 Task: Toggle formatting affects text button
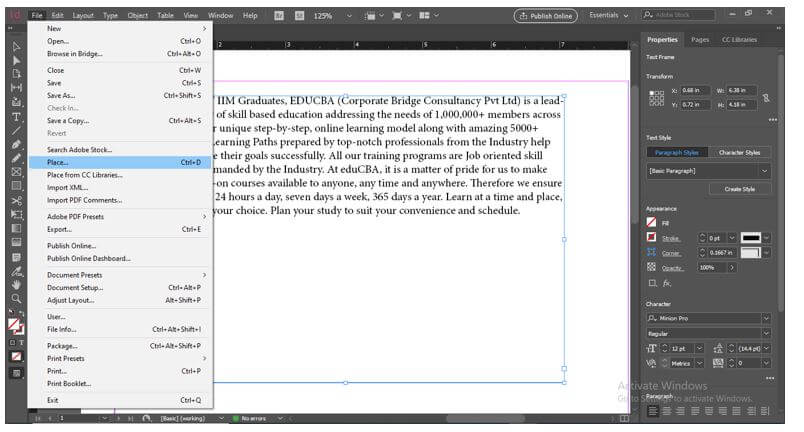pyautogui.click(x=22, y=342)
